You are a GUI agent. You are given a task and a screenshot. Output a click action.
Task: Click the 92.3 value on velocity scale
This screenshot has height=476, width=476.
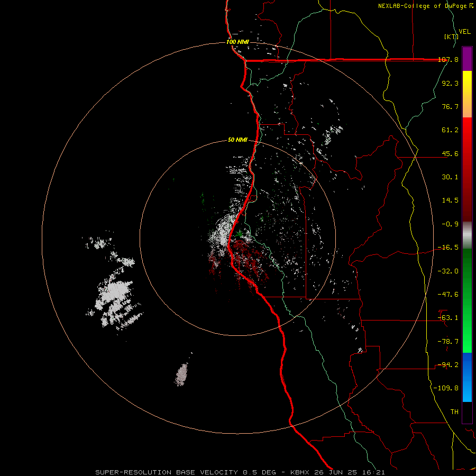450,83
